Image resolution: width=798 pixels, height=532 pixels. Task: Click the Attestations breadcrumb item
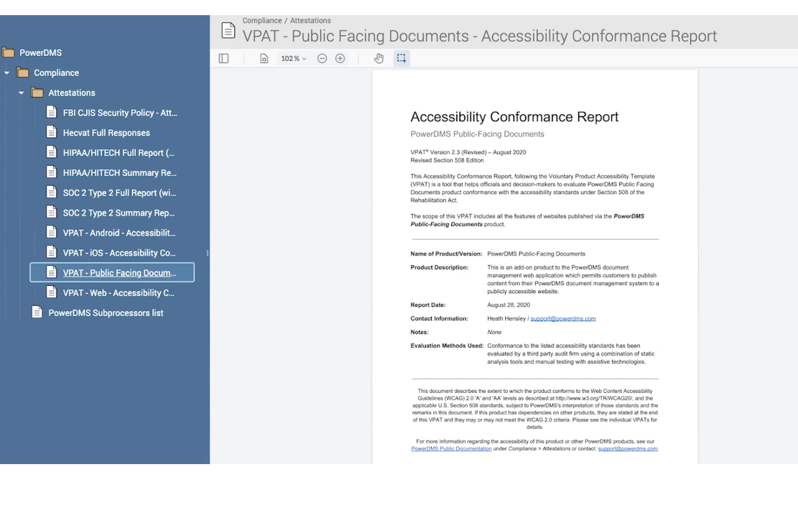[311, 20]
